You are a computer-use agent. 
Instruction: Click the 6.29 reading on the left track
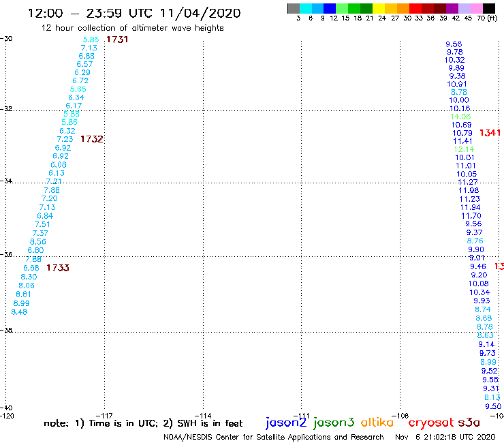tap(82, 72)
